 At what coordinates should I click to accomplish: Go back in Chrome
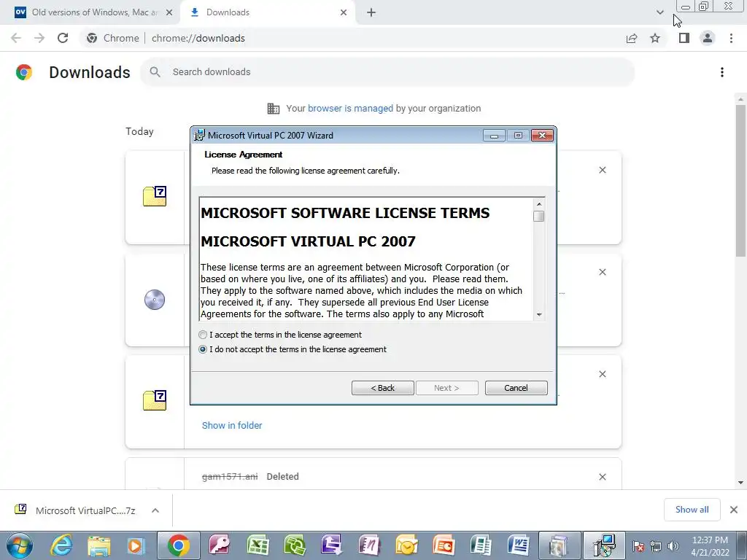(x=16, y=38)
